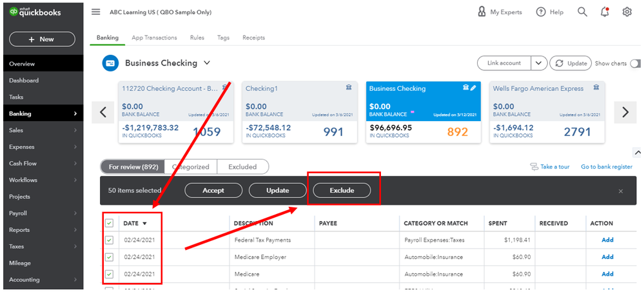
Task: Toggle the Show charts switch
Action: [x=636, y=64]
